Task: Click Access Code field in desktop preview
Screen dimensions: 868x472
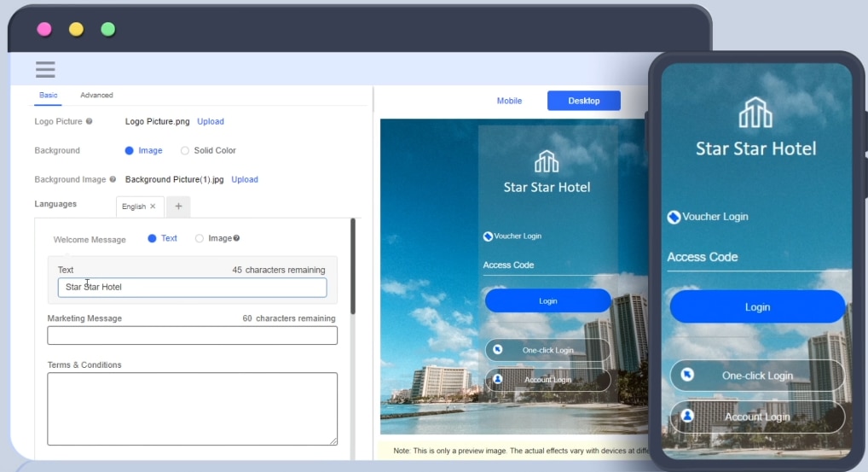Action: click(548, 265)
